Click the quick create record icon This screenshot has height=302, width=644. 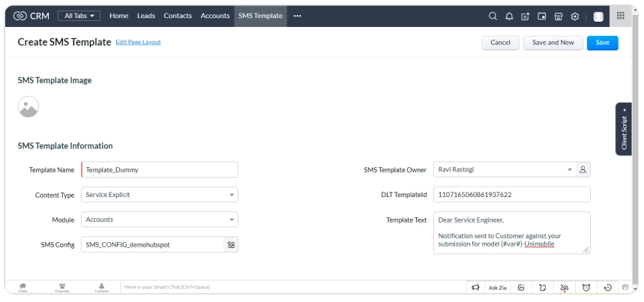pyautogui.click(x=524, y=16)
